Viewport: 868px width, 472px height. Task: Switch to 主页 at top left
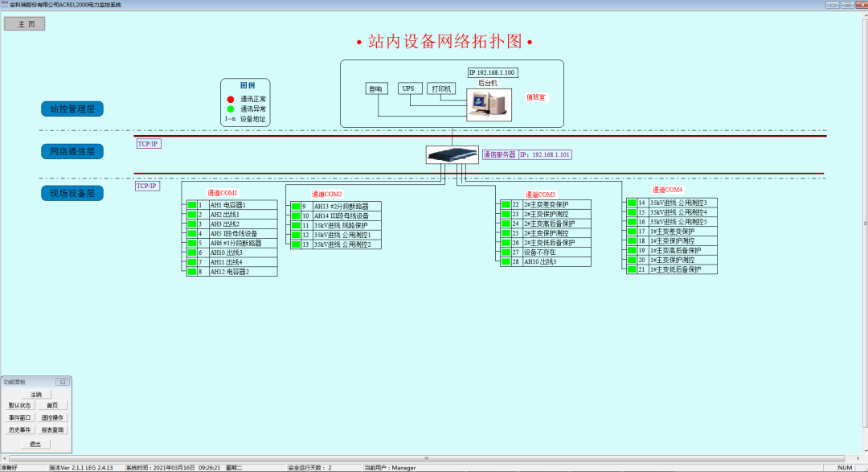click(x=24, y=23)
